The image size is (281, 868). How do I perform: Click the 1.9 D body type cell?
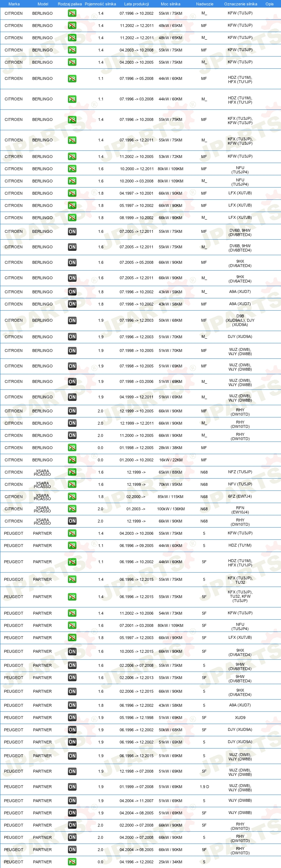pyautogui.click(x=204, y=787)
